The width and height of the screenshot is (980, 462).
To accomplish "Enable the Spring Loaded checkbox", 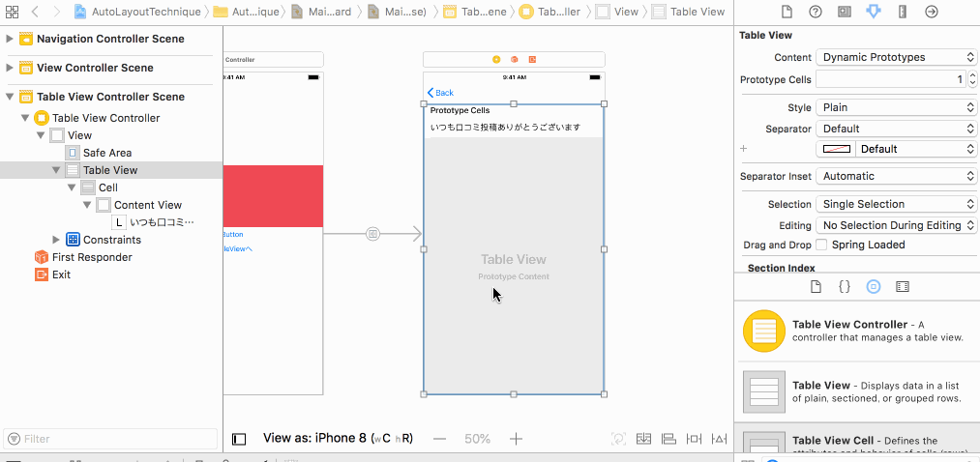I will tap(822, 245).
